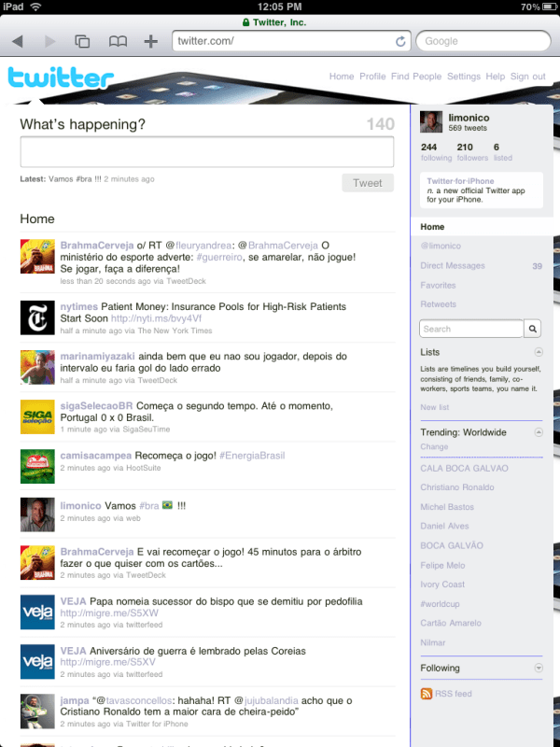The image size is (560, 747).
Task: Click the orange RSS feed icon
Action: pos(427,694)
